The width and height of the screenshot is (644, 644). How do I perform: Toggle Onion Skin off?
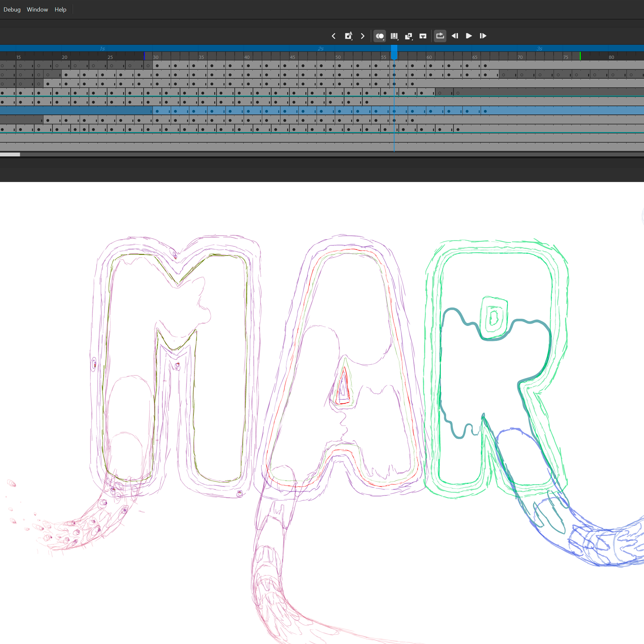[380, 36]
